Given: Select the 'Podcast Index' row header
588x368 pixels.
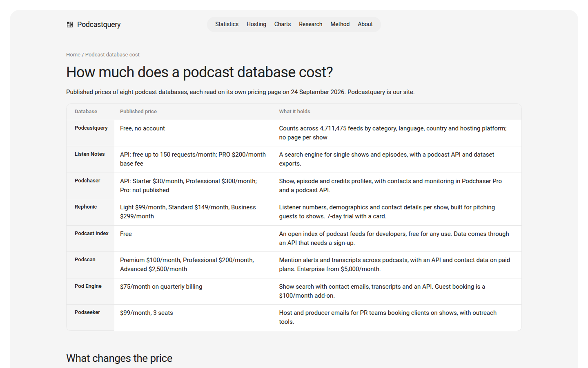Looking at the screenshot, I should click(90, 238).
